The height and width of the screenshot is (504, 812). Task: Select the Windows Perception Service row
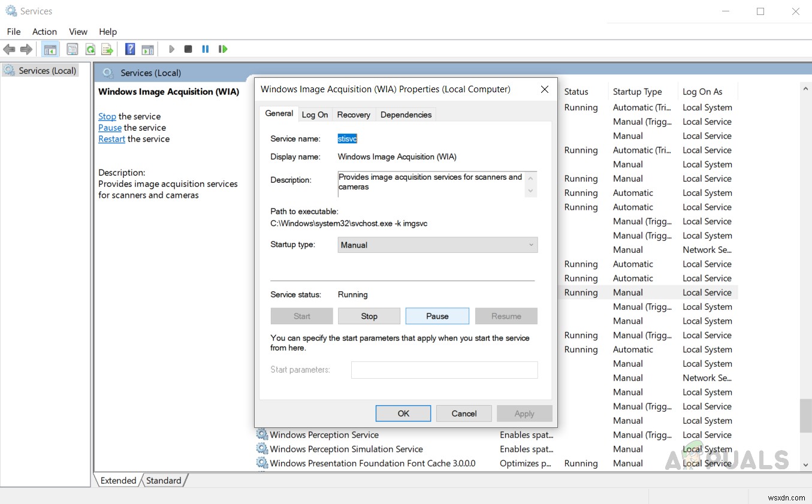324,435
